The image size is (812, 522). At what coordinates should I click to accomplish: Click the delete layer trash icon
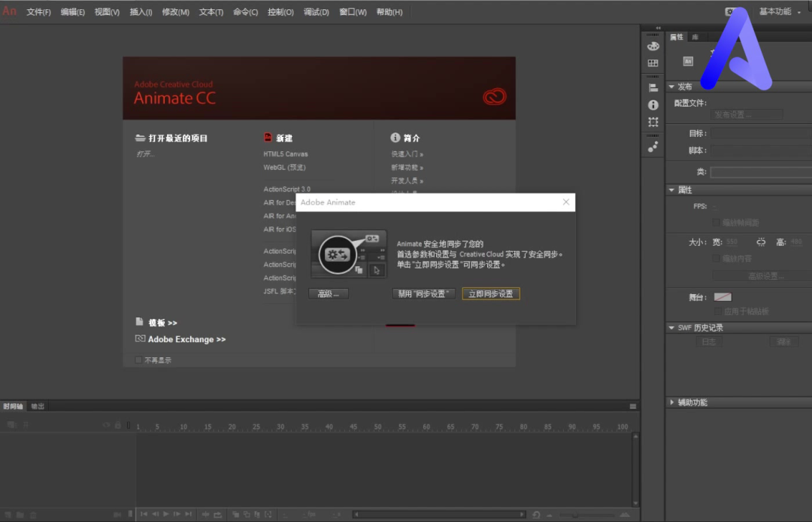coord(33,514)
